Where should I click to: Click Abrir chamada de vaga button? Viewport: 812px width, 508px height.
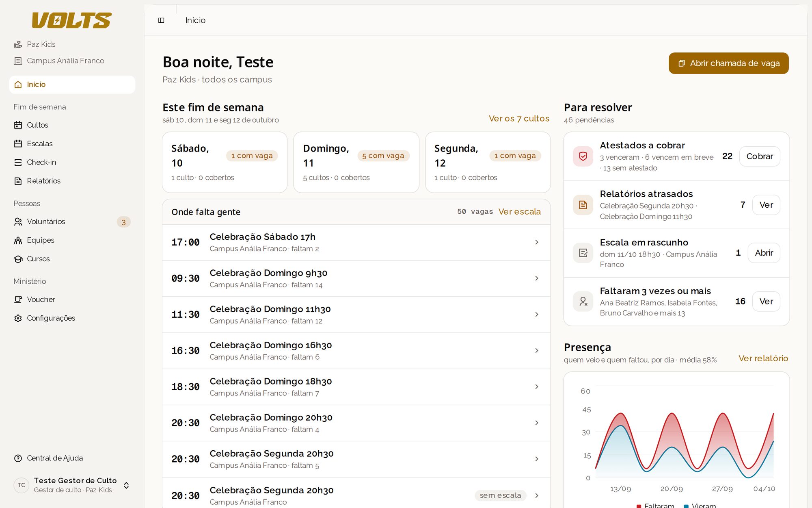tap(728, 63)
